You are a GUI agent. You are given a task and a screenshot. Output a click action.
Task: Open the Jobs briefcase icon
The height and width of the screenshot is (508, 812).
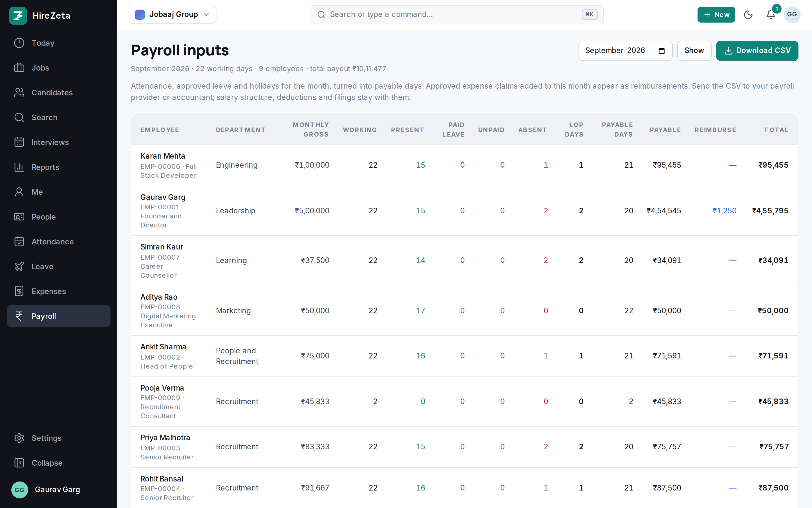(19, 68)
